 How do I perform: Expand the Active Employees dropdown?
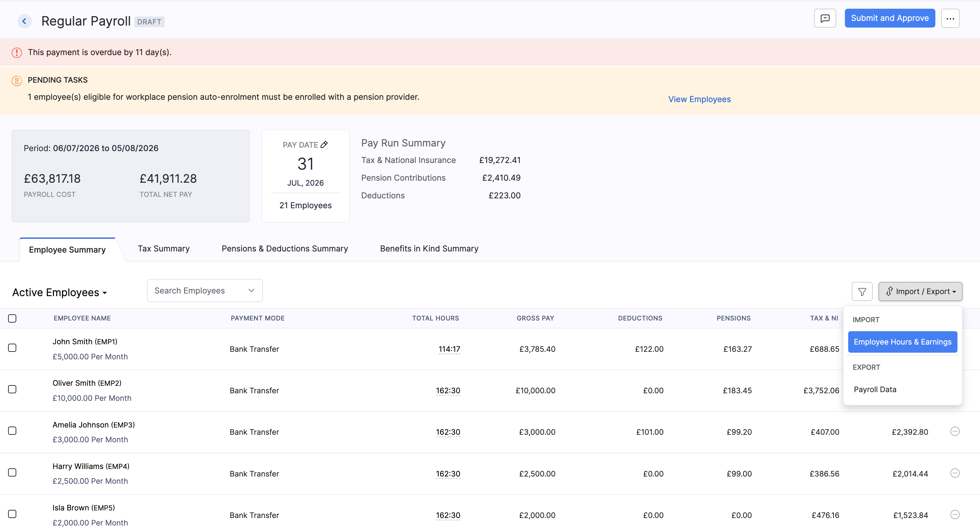tap(60, 292)
